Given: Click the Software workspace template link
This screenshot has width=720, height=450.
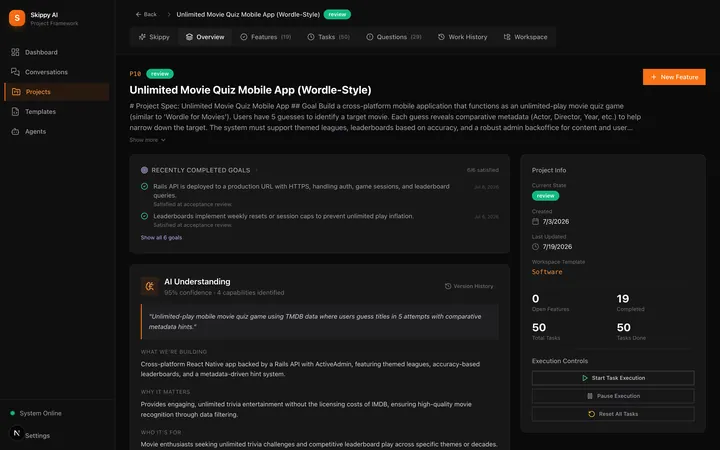Looking at the screenshot, I should tap(547, 272).
